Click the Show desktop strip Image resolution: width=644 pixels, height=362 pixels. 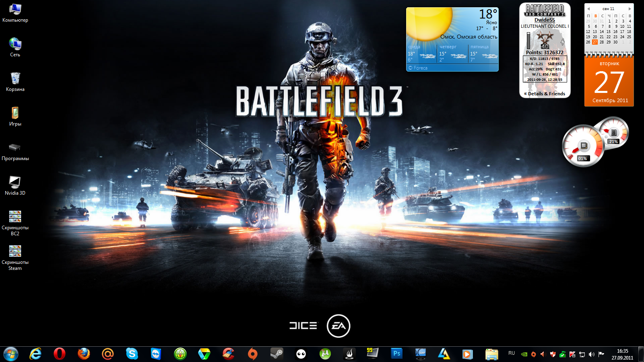coord(641,354)
